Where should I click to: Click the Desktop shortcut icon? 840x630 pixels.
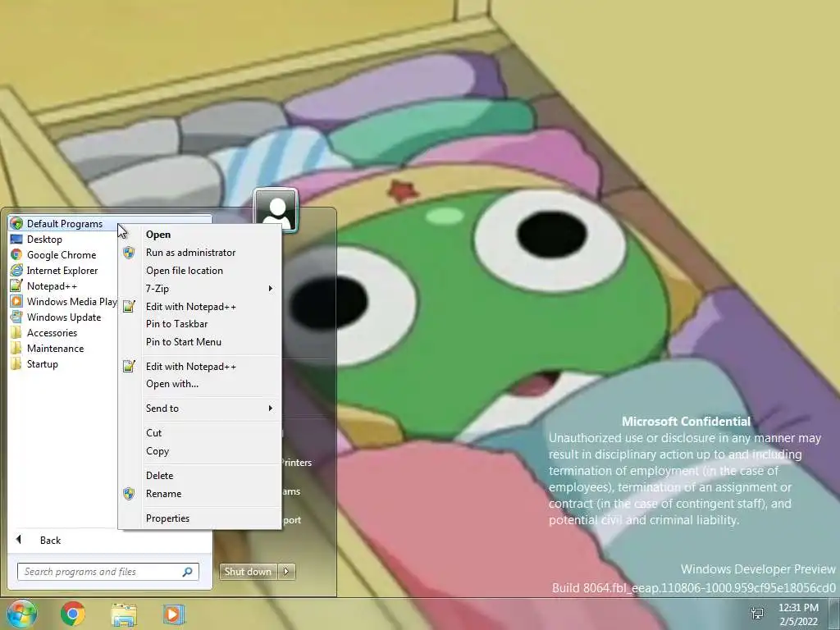16,239
